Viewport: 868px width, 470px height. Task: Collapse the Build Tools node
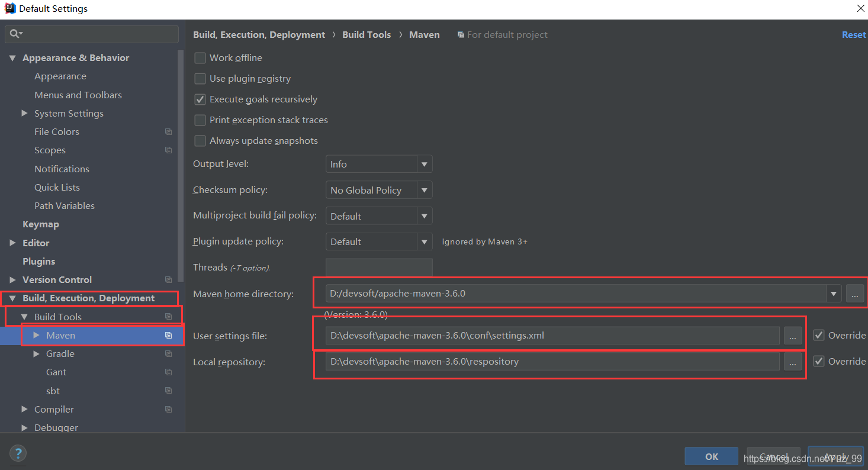click(x=24, y=317)
